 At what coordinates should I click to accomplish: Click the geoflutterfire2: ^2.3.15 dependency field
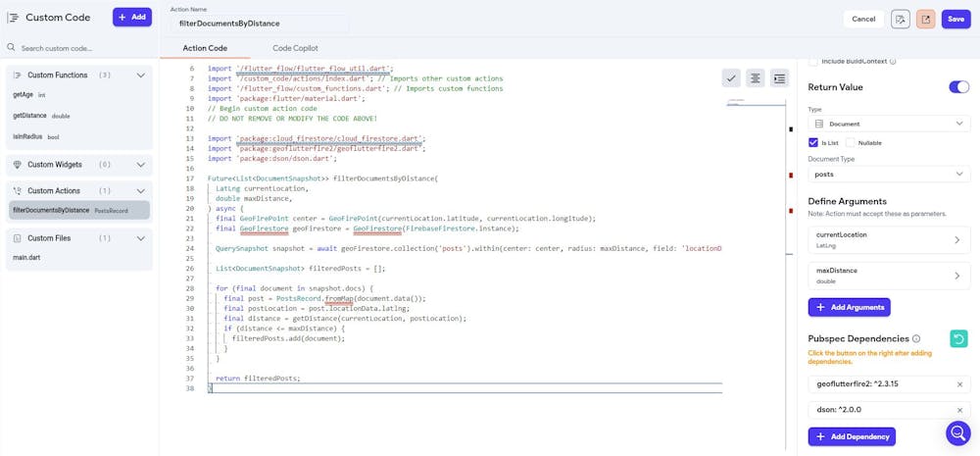[889, 384]
